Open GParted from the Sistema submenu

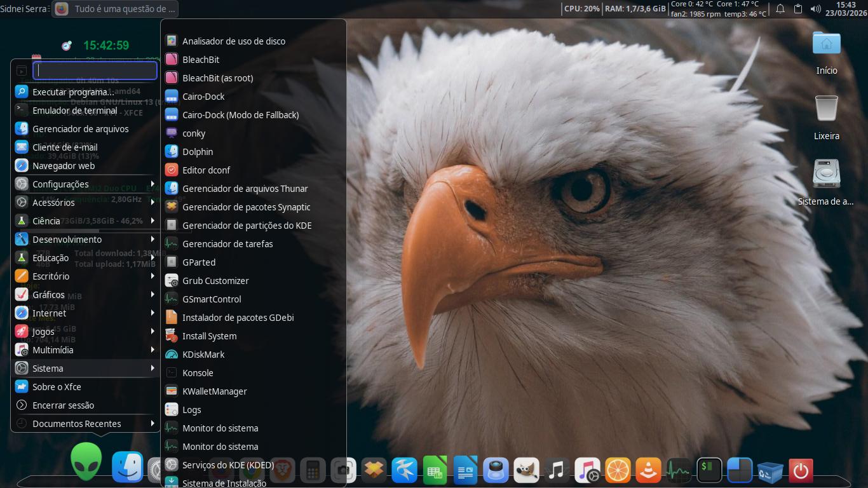click(x=198, y=262)
